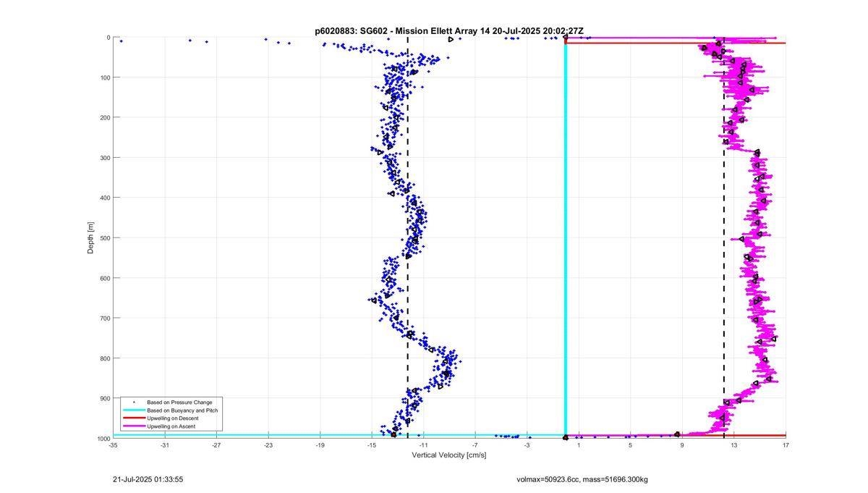Click x-axis tick label '-31'

coord(165,445)
